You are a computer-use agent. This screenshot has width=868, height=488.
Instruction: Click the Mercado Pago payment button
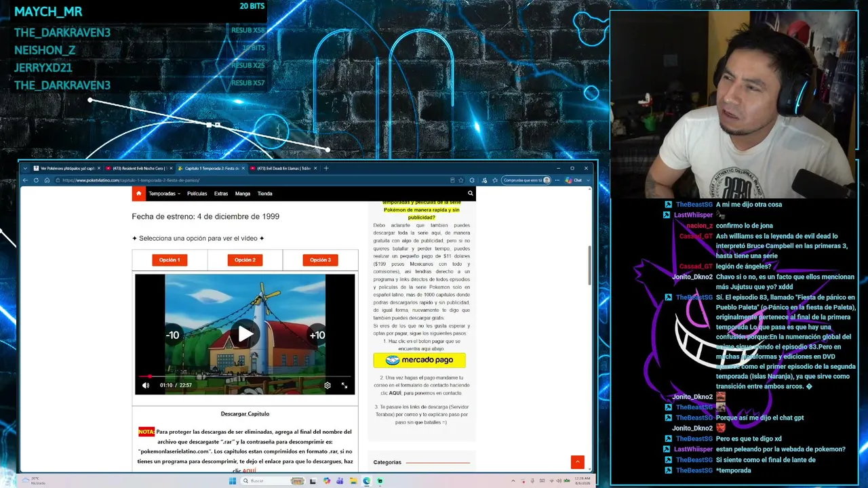419,360
